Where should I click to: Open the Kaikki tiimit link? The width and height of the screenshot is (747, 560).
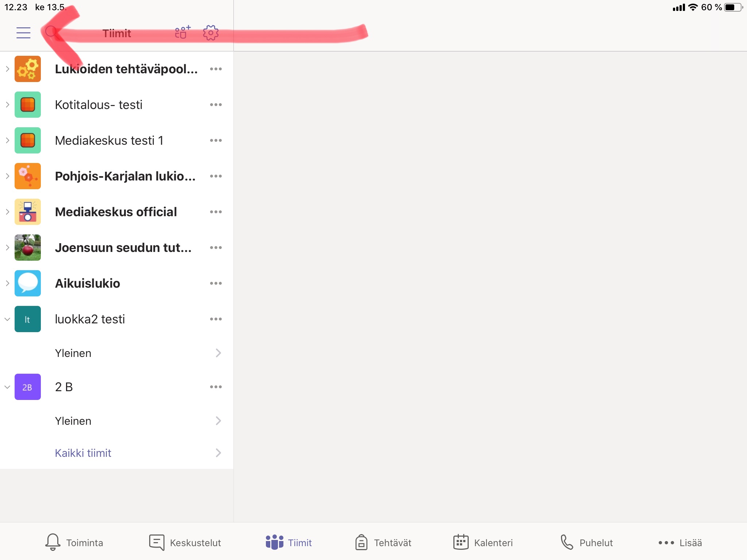(83, 453)
